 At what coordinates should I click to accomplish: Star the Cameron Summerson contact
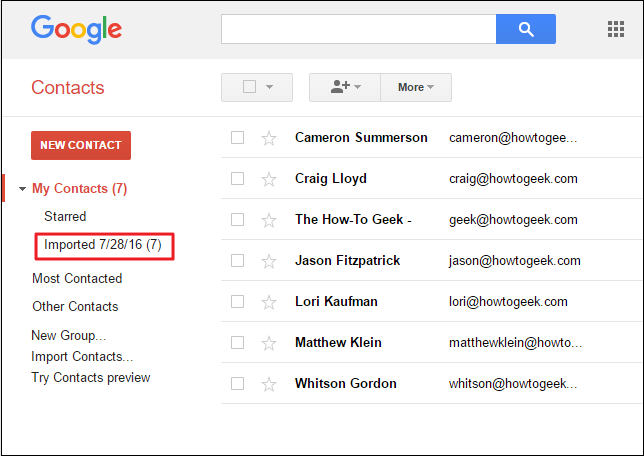click(x=269, y=138)
